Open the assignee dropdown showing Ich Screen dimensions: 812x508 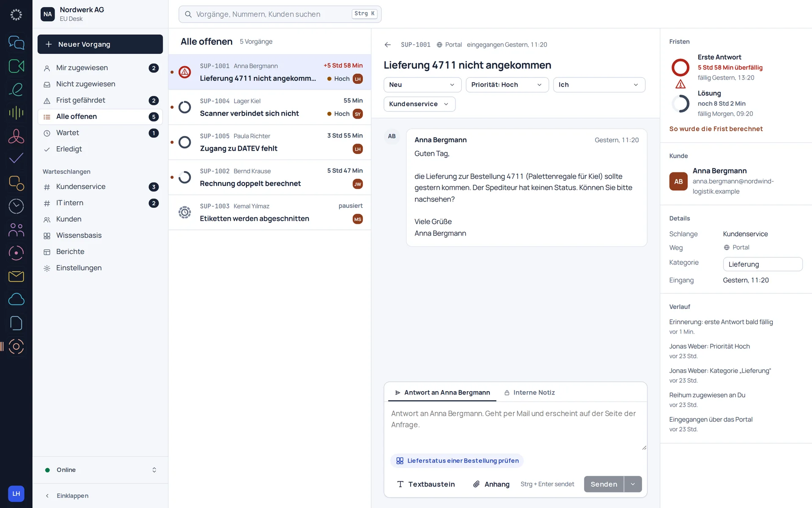click(x=599, y=85)
